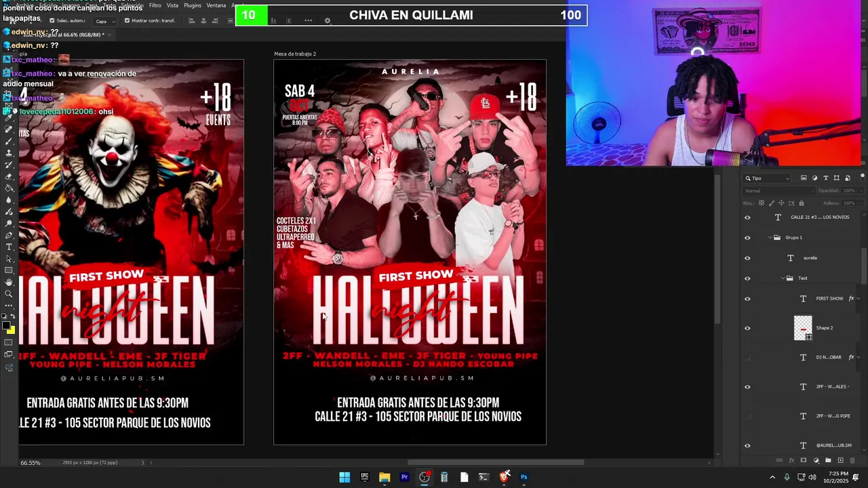Show hidden system tray icons chevron
868x488 pixels.
click(x=772, y=477)
